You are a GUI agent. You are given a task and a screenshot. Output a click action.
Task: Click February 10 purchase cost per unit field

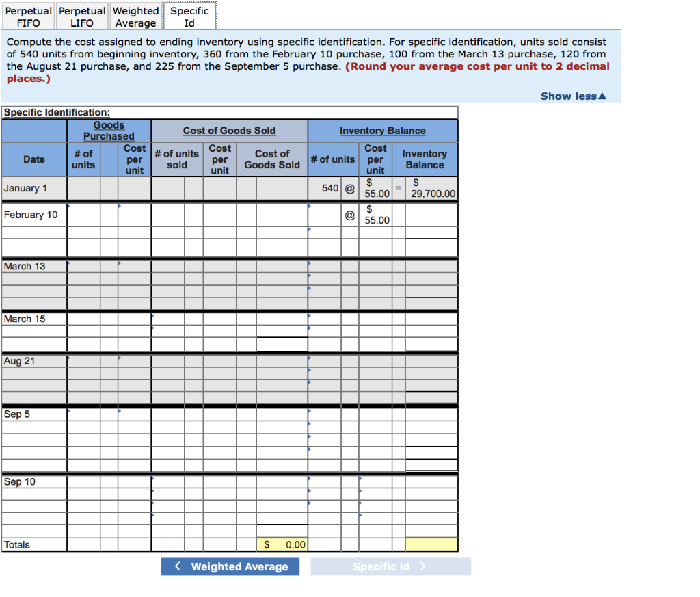(135, 215)
